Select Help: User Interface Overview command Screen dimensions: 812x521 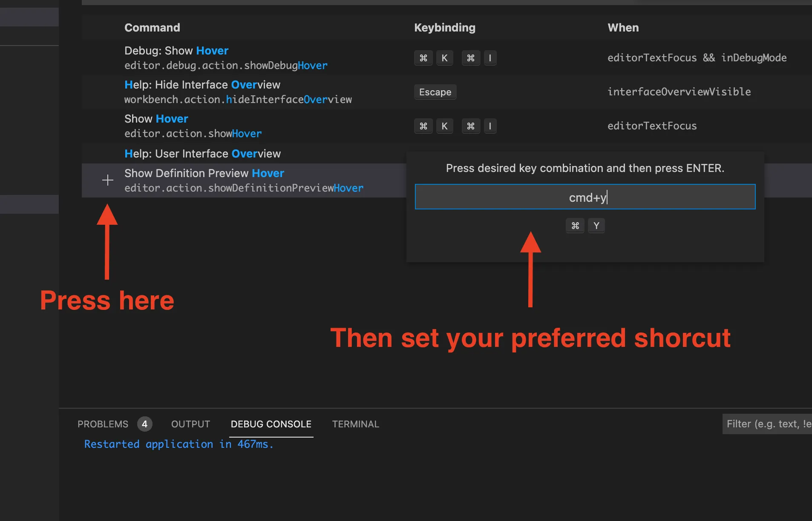[203, 154]
